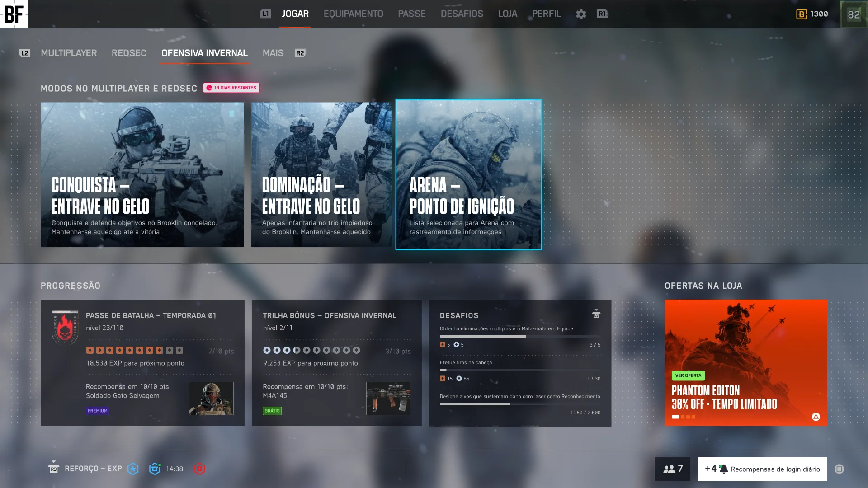The height and width of the screenshot is (488, 868).
Task: Click the square button icon bottom right
Action: point(839,469)
